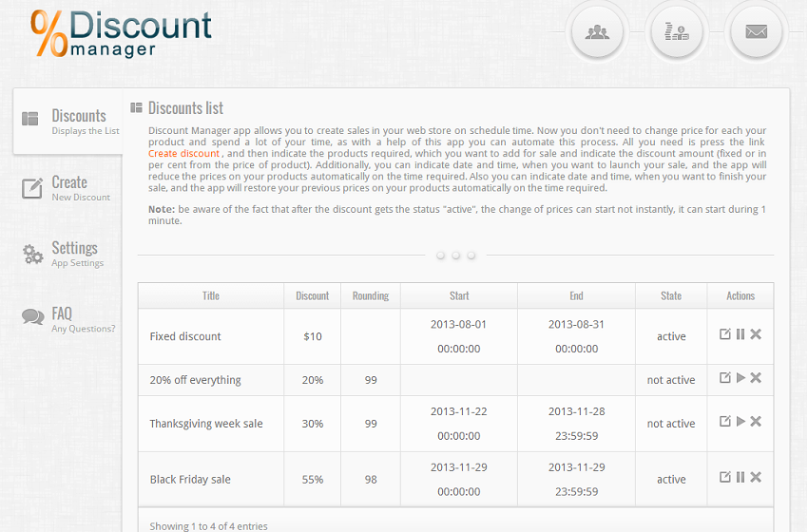The height and width of the screenshot is (532, 808).
Task: Pause the active Fixed discount
Action: click(741, 334)
